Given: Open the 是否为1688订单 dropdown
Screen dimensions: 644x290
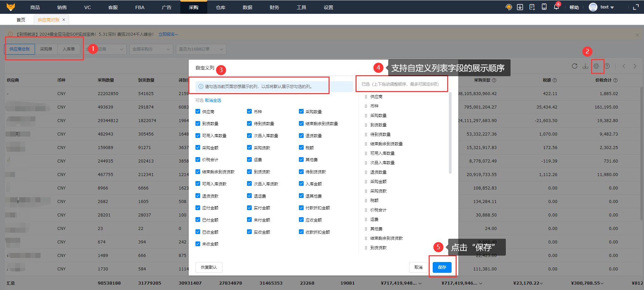Looking at the screenshot, I should pos(201,49).
